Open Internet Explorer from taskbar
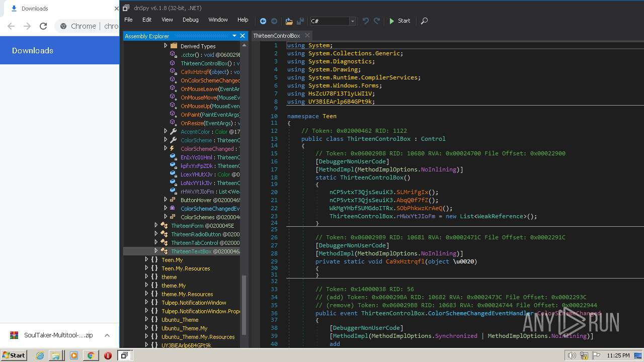Screen dimensions: 644x362 pyautogui.click(x=40, y=355)
